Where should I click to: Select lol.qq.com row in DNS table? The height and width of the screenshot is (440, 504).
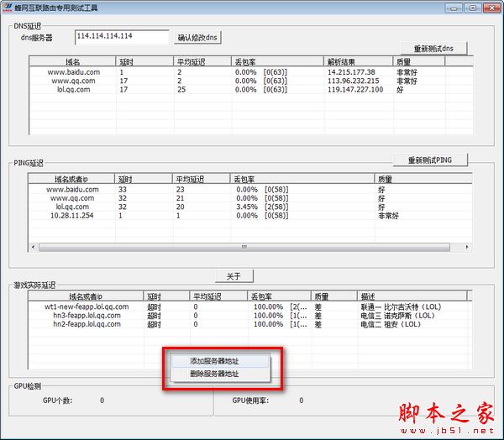(x=250, y=89)
